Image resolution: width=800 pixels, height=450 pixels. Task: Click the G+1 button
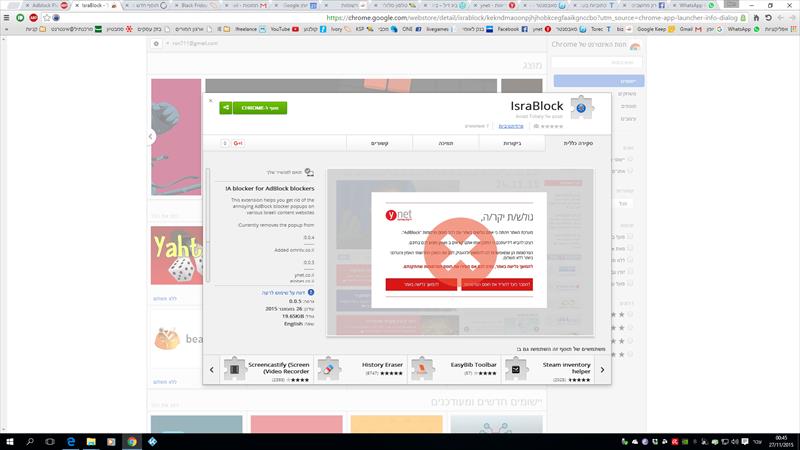click(x=238, y=143)
